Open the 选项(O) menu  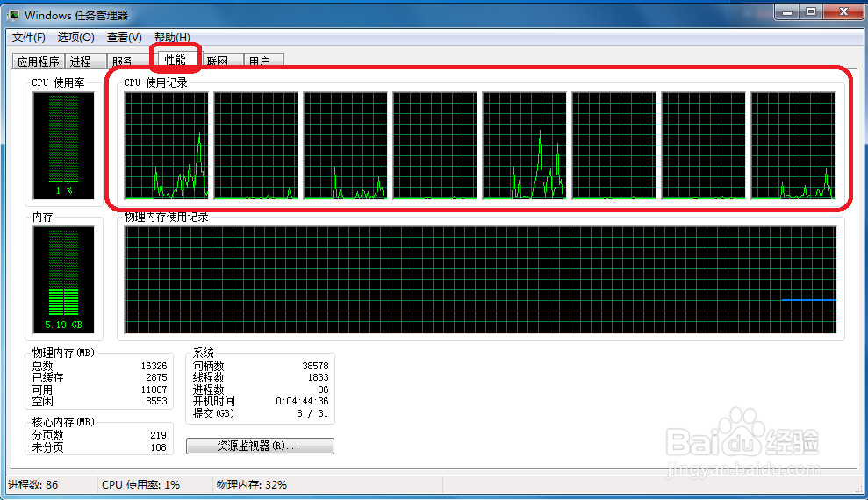pyautogui.click(x=75, y=38)
